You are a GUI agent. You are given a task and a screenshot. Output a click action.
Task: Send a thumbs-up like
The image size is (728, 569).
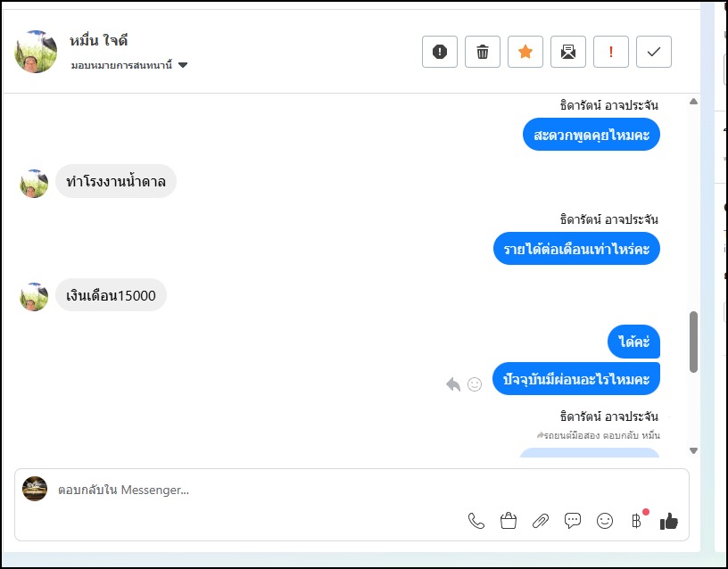(x=669, y=521)
